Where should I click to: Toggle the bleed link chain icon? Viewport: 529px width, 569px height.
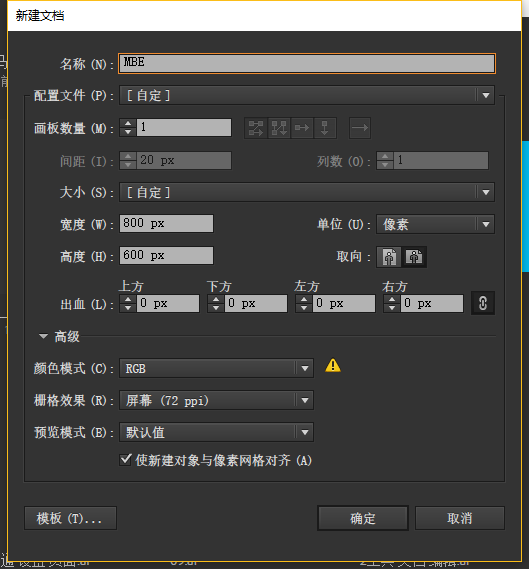(x=483, y=303)
